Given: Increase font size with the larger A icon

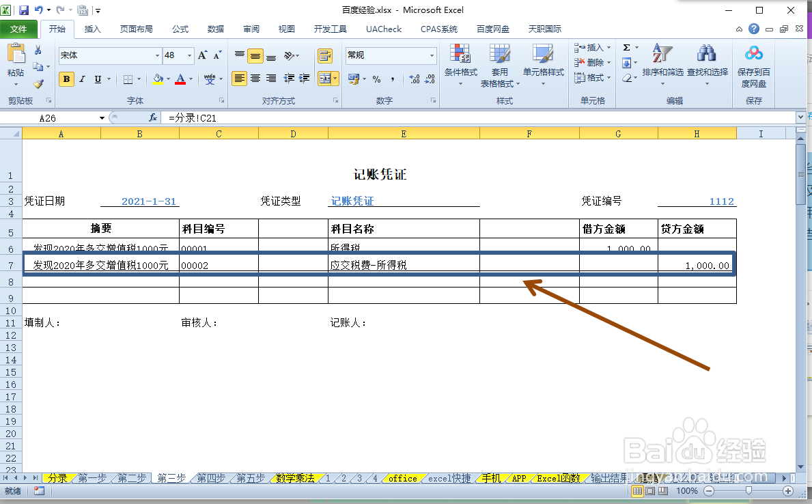Looking at the screenshot, I should point(202,55).
